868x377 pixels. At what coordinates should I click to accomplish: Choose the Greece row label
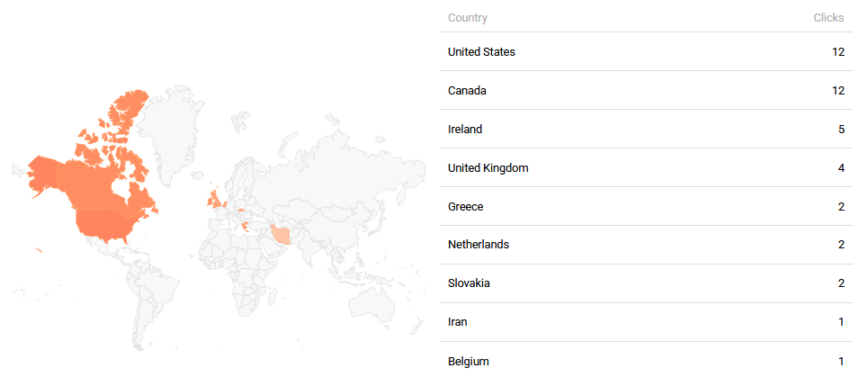point(466,207)
